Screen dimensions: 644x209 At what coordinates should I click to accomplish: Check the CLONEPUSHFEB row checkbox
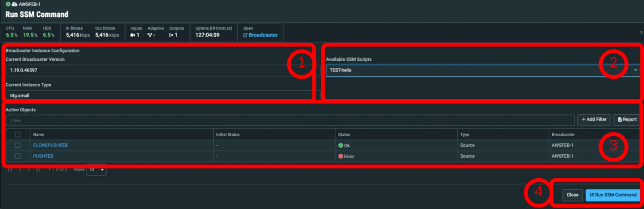18,145
